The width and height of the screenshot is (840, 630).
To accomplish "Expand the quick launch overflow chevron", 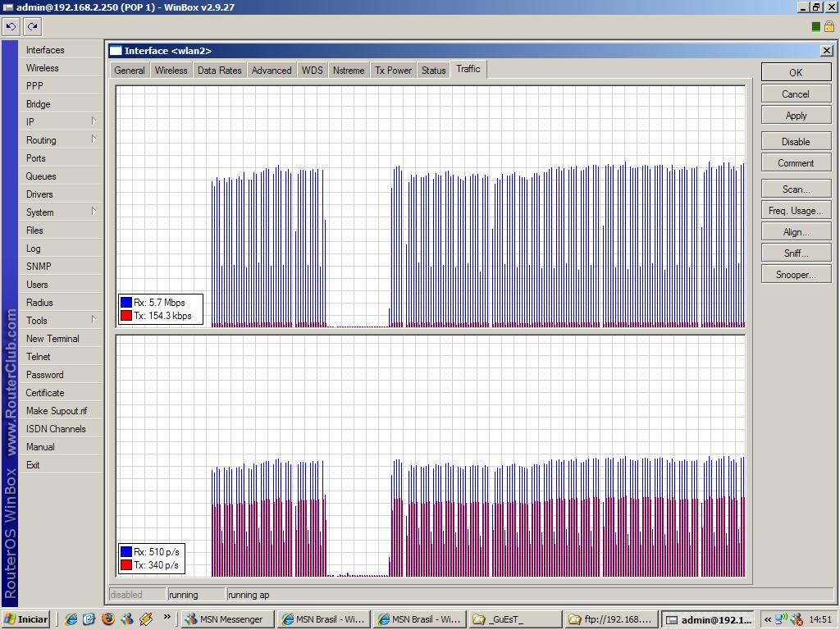I will click(x=167, y=618).
